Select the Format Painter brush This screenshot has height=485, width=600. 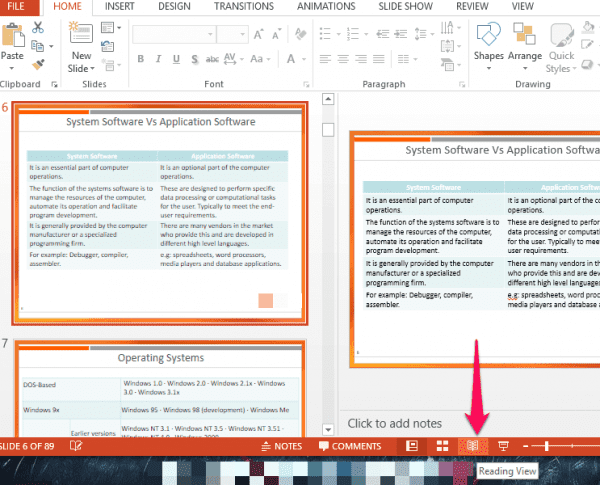click(x=38, y=64)
